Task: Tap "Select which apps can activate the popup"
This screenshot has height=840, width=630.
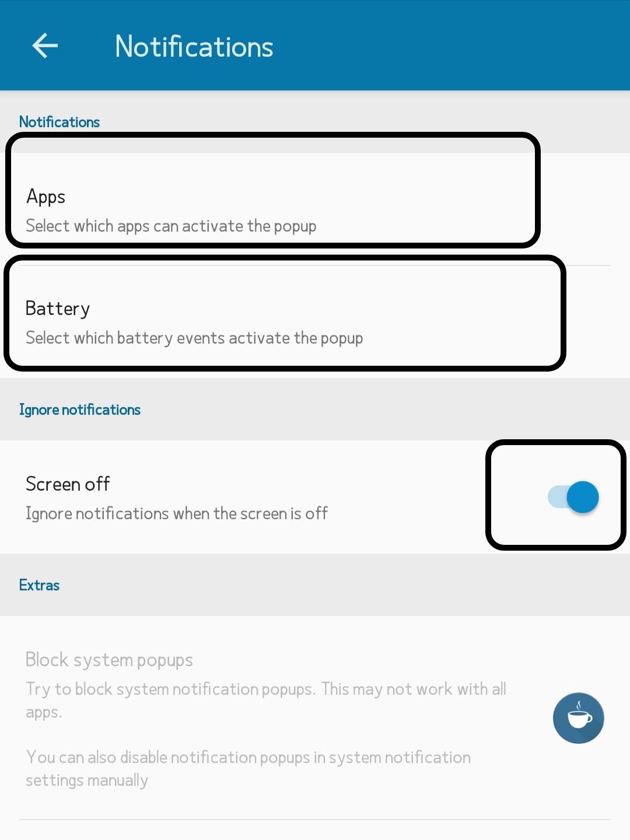Action: [171, 226]
